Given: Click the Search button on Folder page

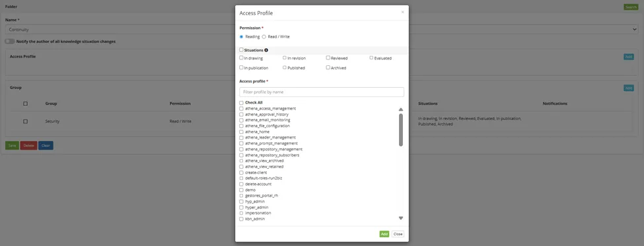Looking at the screenshot, I should coord(631,7).
